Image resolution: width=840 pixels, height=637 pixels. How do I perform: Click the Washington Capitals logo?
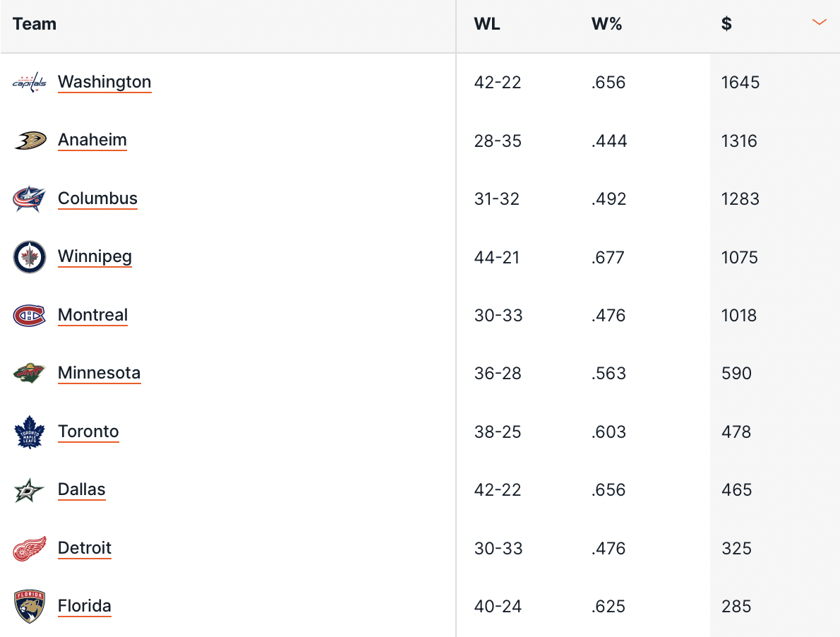pyautogui.click(x=30, y=82)
